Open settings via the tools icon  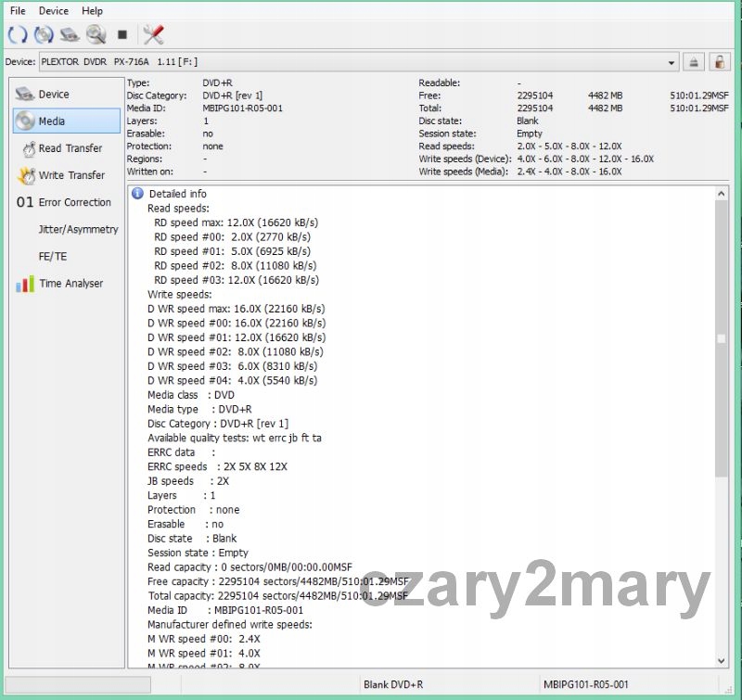point(153,35)
